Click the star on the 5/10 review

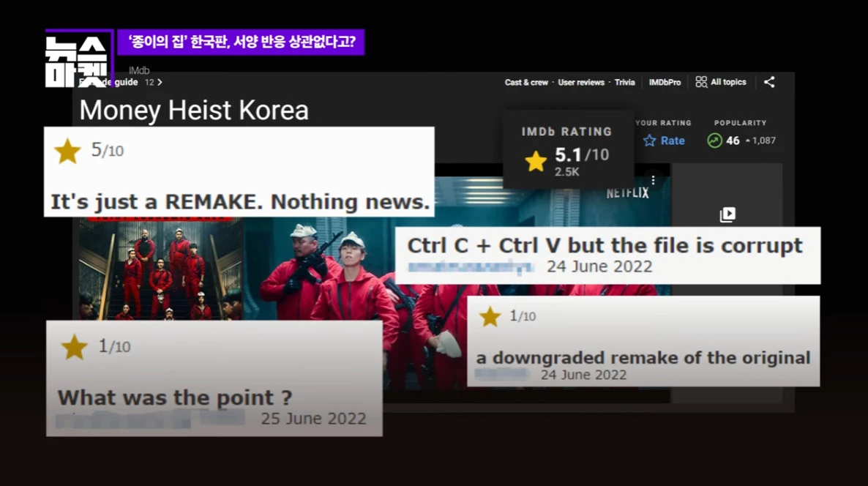click(67, 152)
